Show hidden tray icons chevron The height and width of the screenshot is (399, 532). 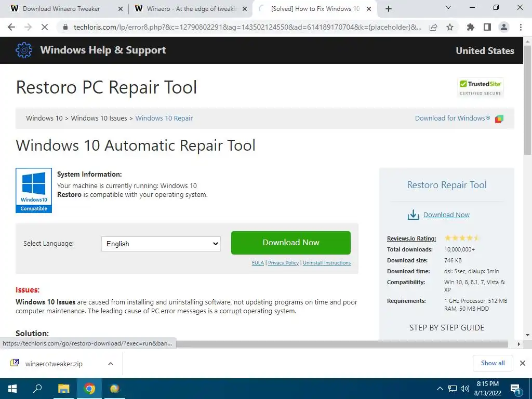[440, 389]
